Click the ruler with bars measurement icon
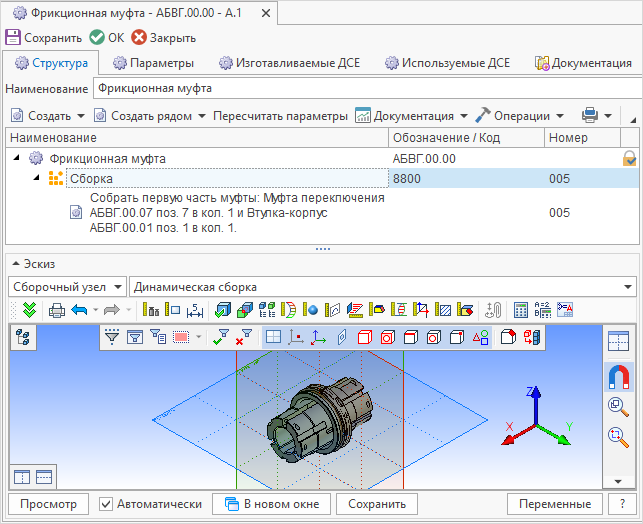 (x=151, y=310)
